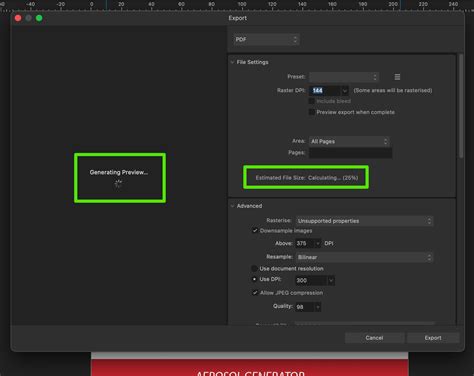Click the Export button

point(433,338)
